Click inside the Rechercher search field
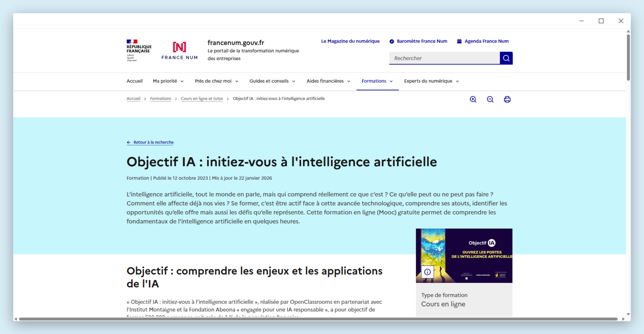The width and height of the screenshot is (644, 334). [x=444, y=58]
